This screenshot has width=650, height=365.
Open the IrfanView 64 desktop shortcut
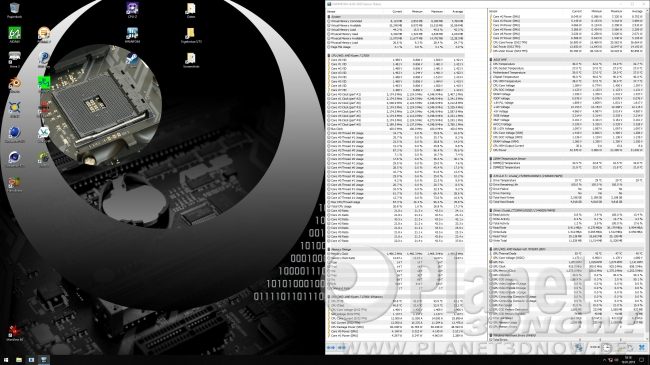coord(15,333)
